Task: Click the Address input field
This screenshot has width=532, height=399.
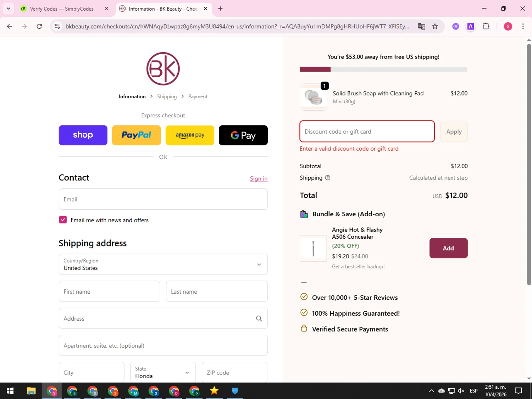Action: (163, 318)
